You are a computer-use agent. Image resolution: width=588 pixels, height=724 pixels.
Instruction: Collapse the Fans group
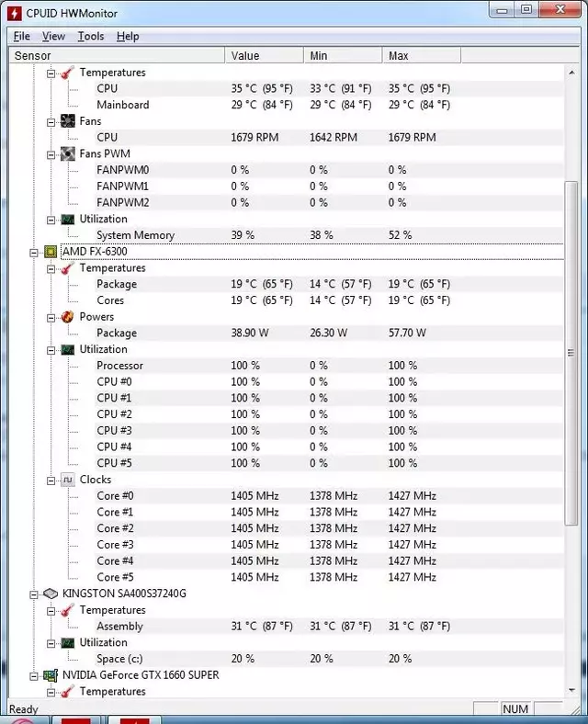coord(51,122)
